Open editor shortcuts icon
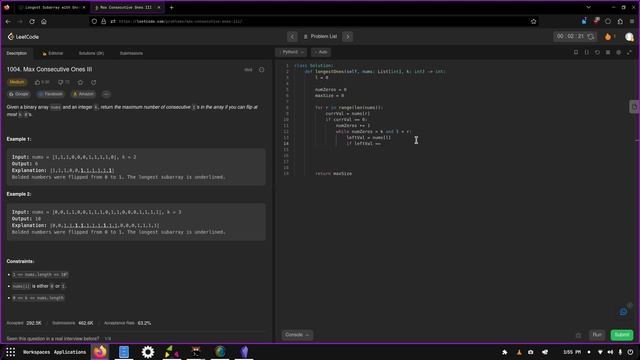This screenshot has width=640, height=360. coord(608,52)
